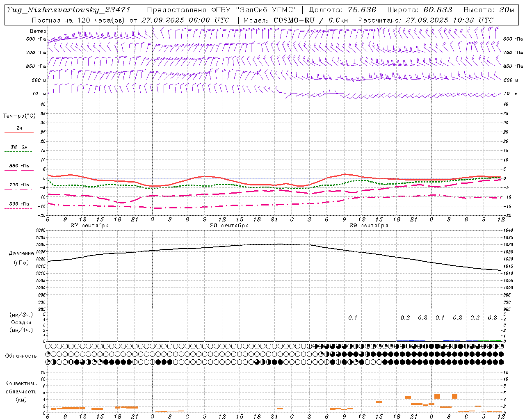Viewport: 525px width, 420px height.
Task: Click the '0.3' precipitation amount value
Action: point(492,318)
